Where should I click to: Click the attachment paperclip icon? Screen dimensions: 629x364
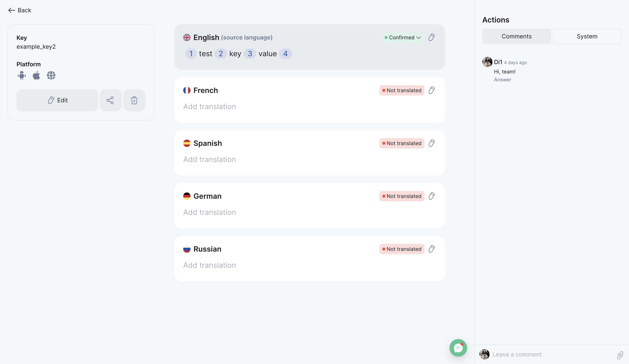[620, 355]
